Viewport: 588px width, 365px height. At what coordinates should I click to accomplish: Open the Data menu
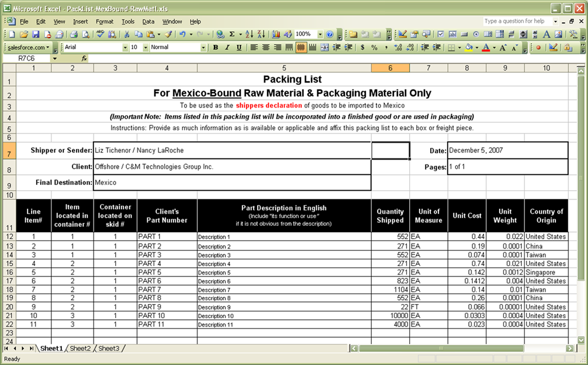148,22
